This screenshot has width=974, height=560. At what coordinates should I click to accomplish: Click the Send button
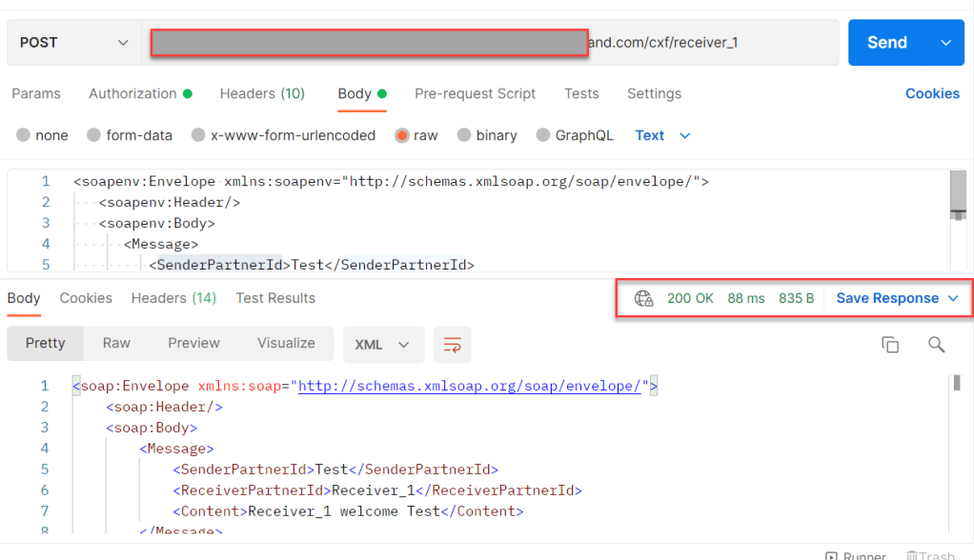[886, 43]
